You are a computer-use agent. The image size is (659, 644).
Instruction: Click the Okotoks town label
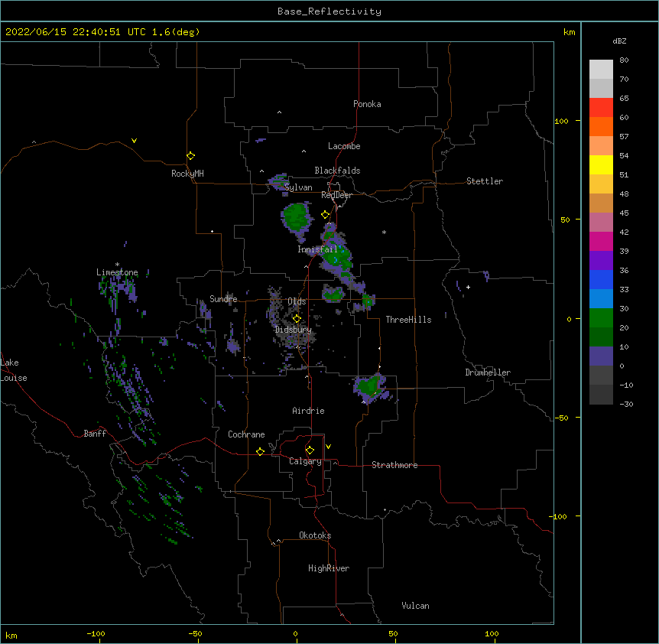tap(315, 535)
